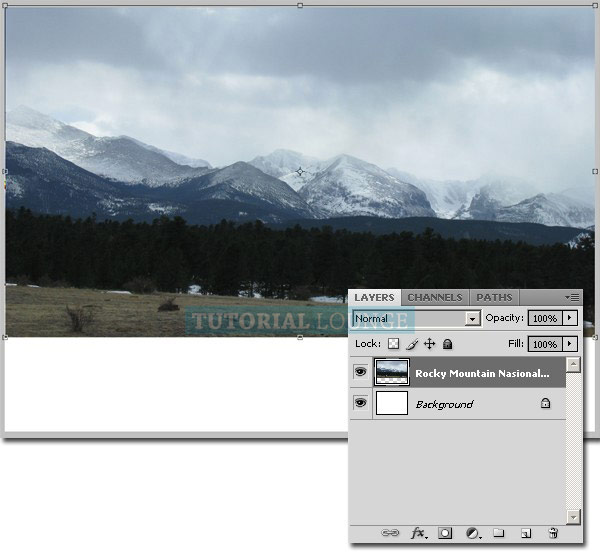Image resolution: width=600 pixels, height=560 pixels.
Task: Enable lock transparent pixels
Action: coord(393,344)
